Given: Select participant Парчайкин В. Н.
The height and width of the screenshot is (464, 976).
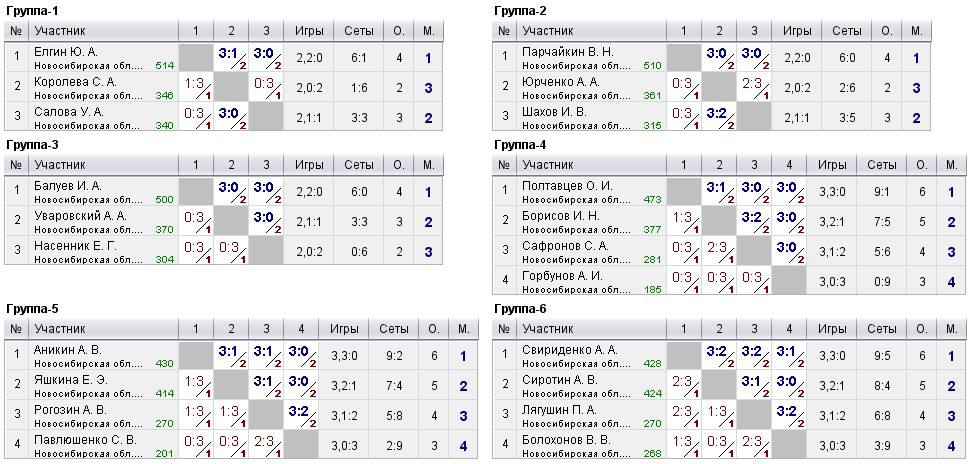Looking at the screenshot, I should tap(568, 51).
